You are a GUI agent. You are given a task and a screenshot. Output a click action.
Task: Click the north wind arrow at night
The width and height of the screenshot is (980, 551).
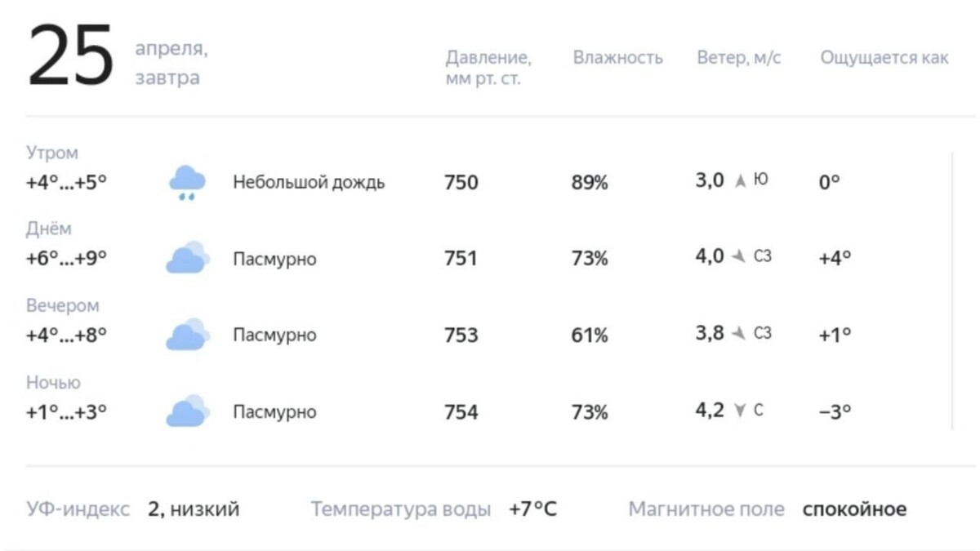point(737,410)
